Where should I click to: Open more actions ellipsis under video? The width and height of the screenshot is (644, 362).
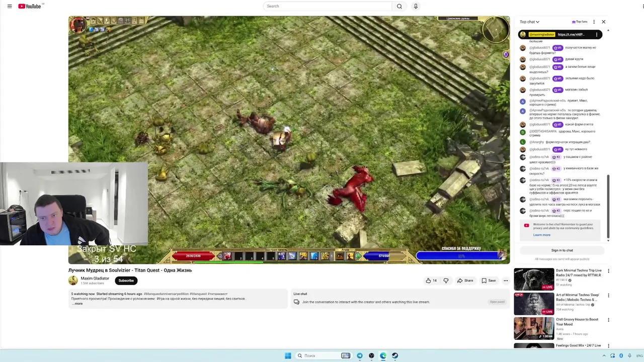[x=506, y=281]
